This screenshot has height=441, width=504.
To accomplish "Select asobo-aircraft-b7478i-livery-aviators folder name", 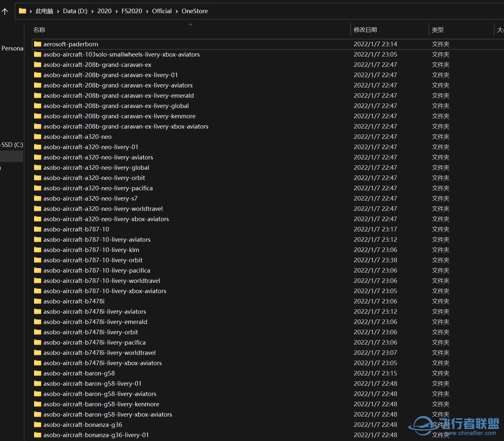I will pyautogui.click(x=95, y=311).
